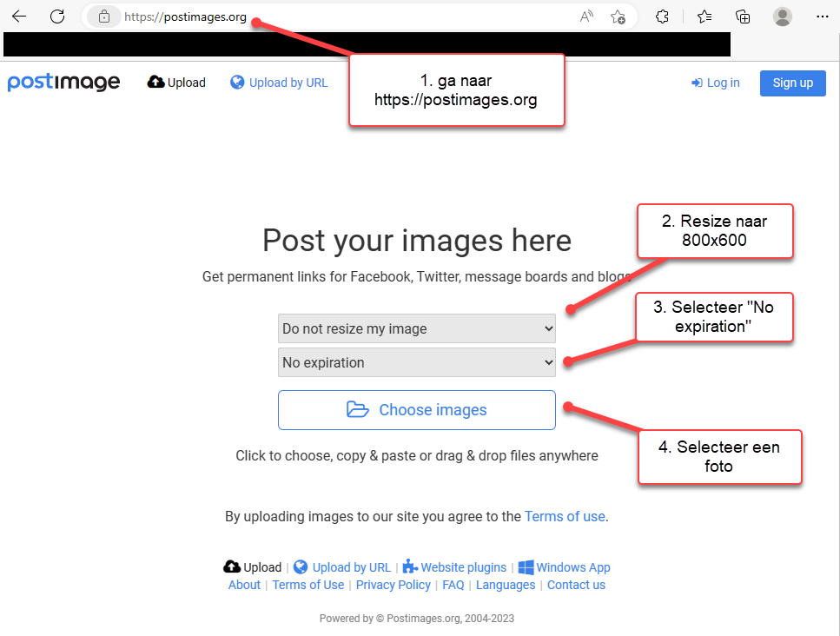Click the folder icon in Choose images
Viewport: 840px width, 636px height.
click(x=357, y=409)
